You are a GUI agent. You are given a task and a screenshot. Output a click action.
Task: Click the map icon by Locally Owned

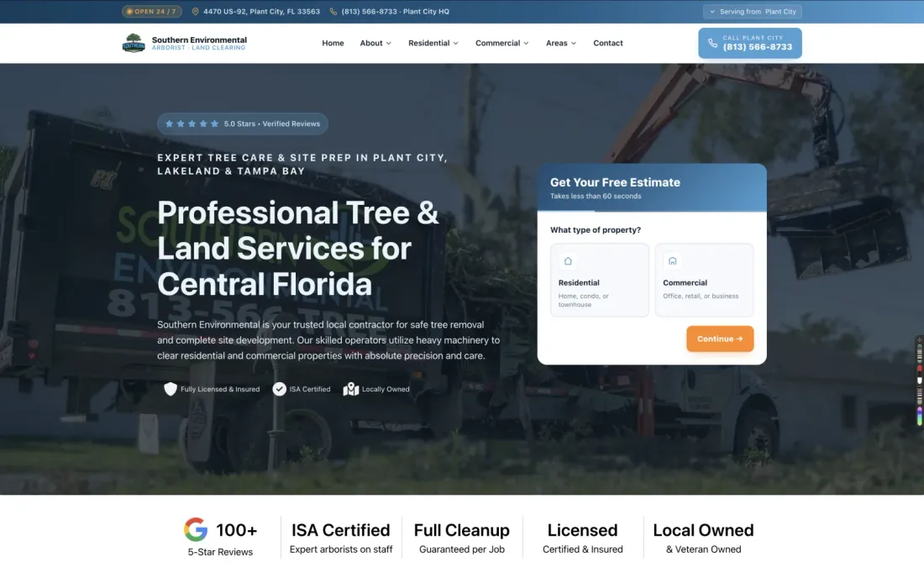click(x=351, y=389)
